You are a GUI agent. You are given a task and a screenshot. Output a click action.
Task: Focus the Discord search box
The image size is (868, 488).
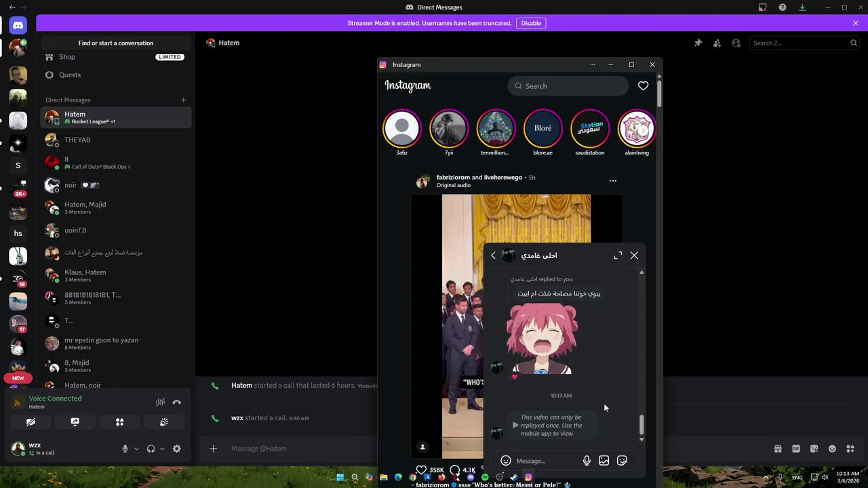pos(805,43)
